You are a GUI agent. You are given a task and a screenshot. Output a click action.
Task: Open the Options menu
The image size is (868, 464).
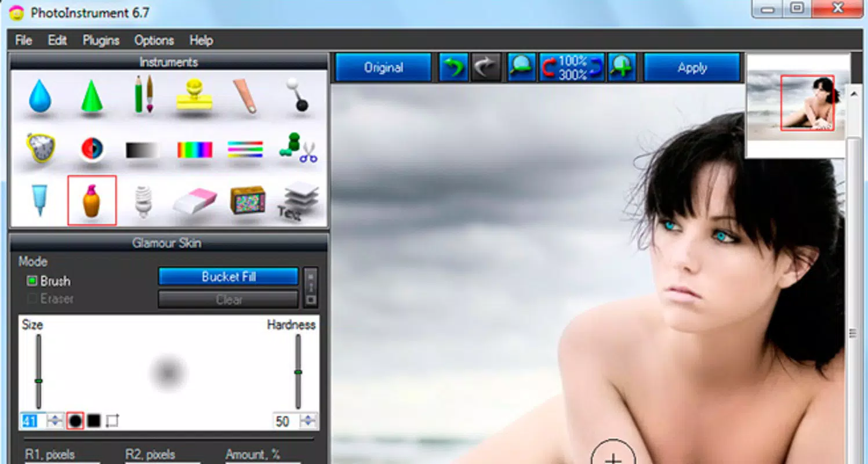pyautogui.click(x=154, y=41)
